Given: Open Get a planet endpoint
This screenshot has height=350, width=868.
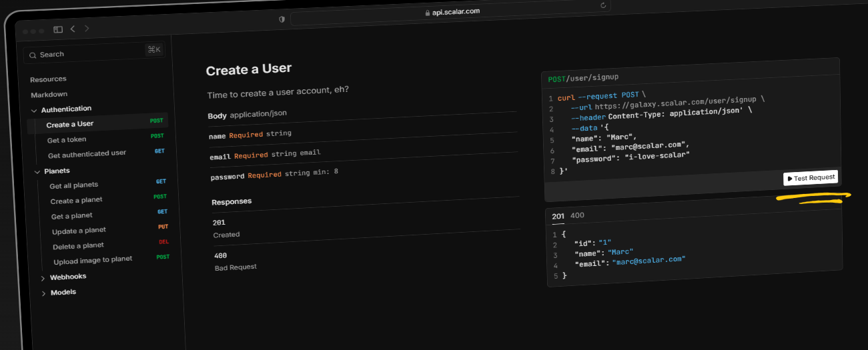Looking at the screenshot, I should point(72,216).
